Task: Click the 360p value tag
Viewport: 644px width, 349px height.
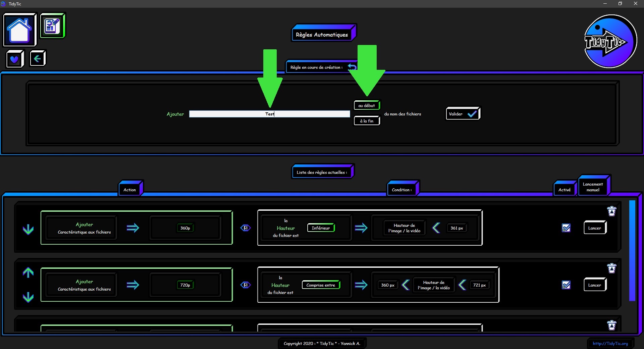Action: tap(185, 228)
